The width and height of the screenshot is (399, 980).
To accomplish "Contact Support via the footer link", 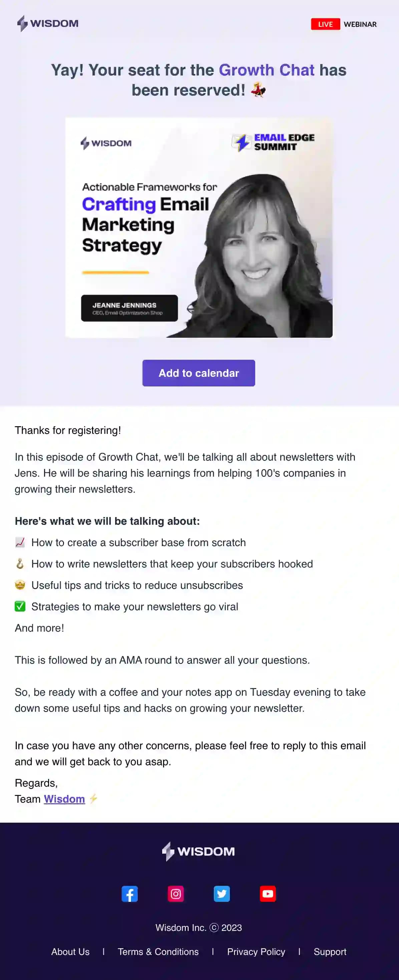I will click(x=330, y=952).
